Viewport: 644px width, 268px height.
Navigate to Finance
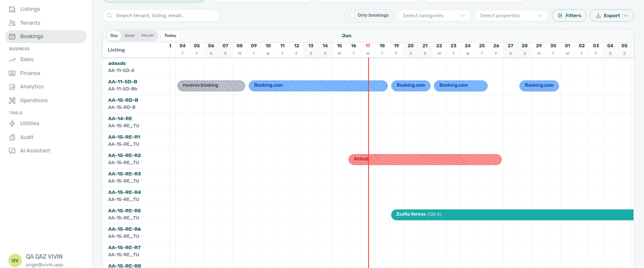point(46,73)
